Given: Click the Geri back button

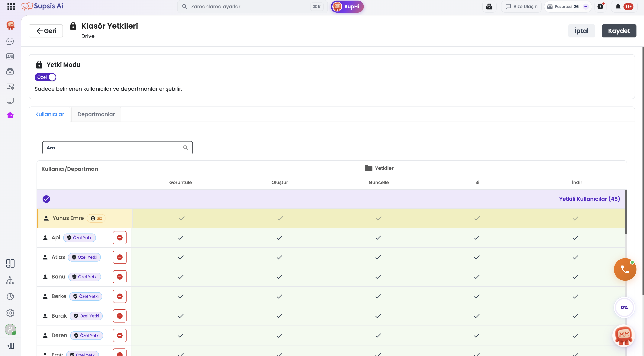Looking at the screenshot, I should (x=46, y=31).
